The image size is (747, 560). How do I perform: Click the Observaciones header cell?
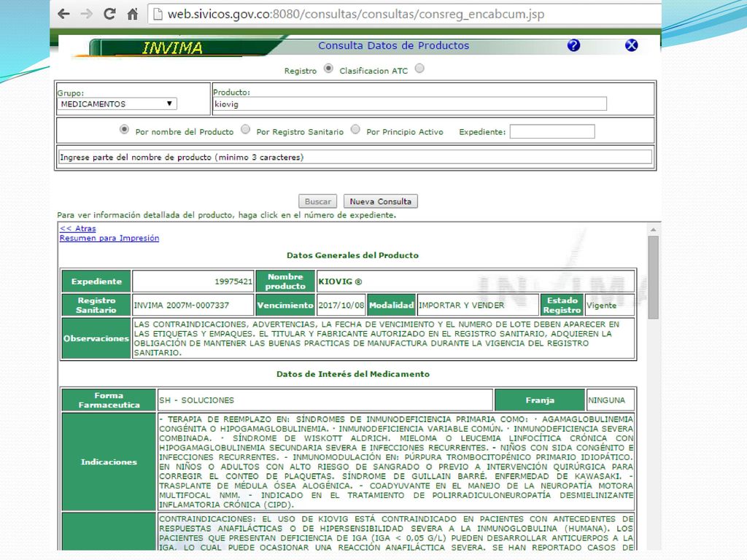pos(96,338)
